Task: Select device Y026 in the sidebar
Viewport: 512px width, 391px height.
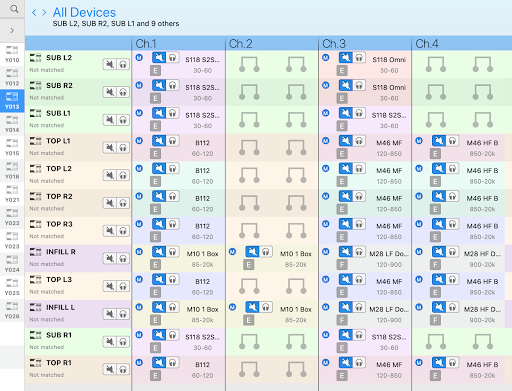Action: point(12,311)
